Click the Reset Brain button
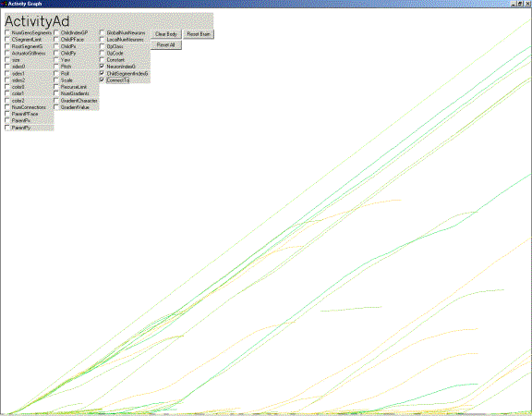Image resolution: width=532 pixels, height=416 pixels. [199, 34]
